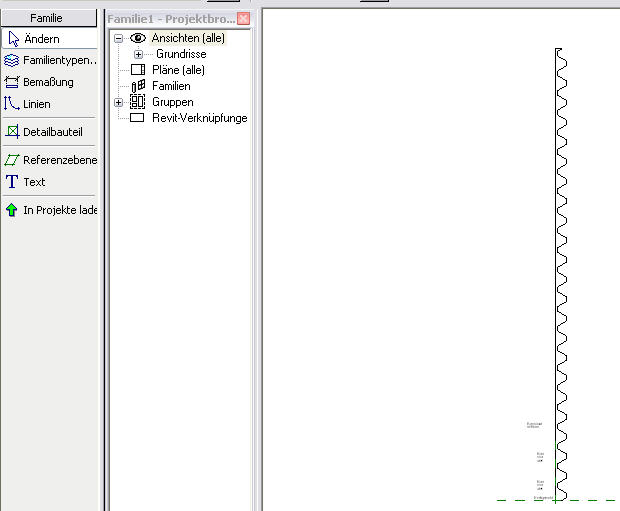Activate the Bemaßung dimension icon

pos(11,82)
